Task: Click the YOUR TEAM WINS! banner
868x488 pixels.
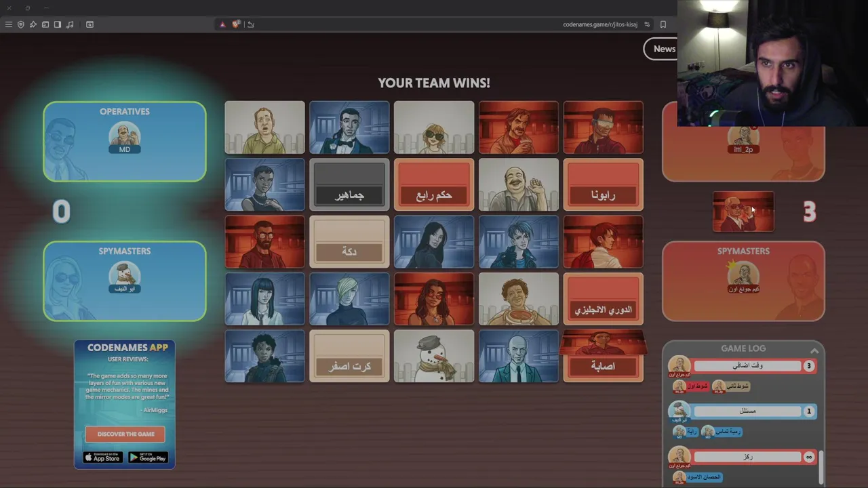Action: coord(434,83)
